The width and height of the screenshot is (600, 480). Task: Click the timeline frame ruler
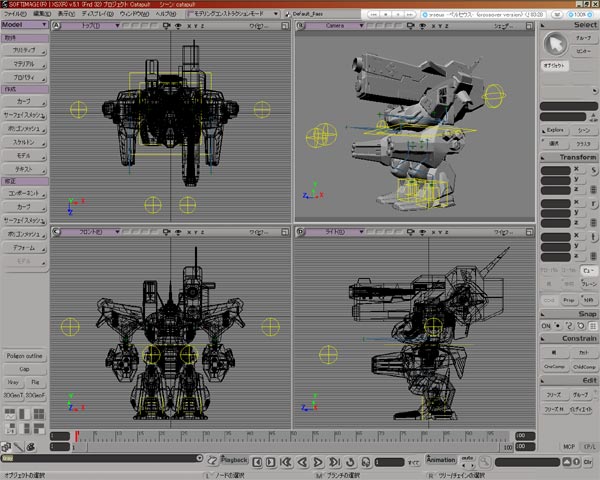tap(291, 436)
